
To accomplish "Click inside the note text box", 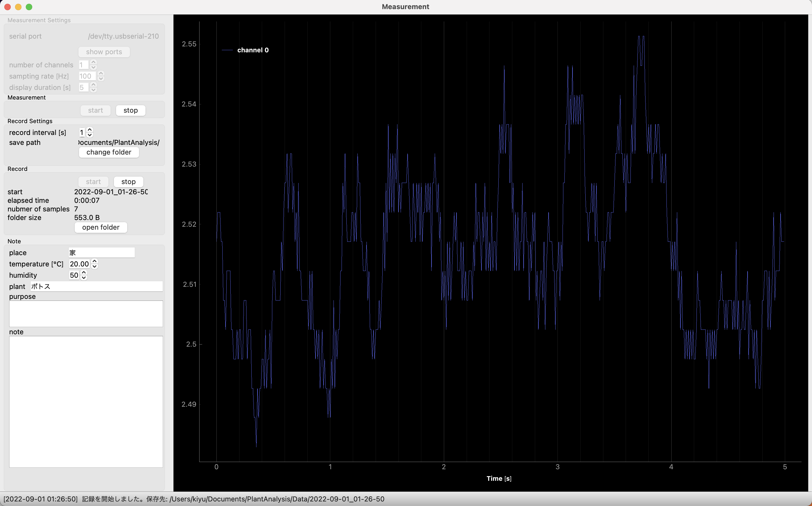I will (86, 402).
